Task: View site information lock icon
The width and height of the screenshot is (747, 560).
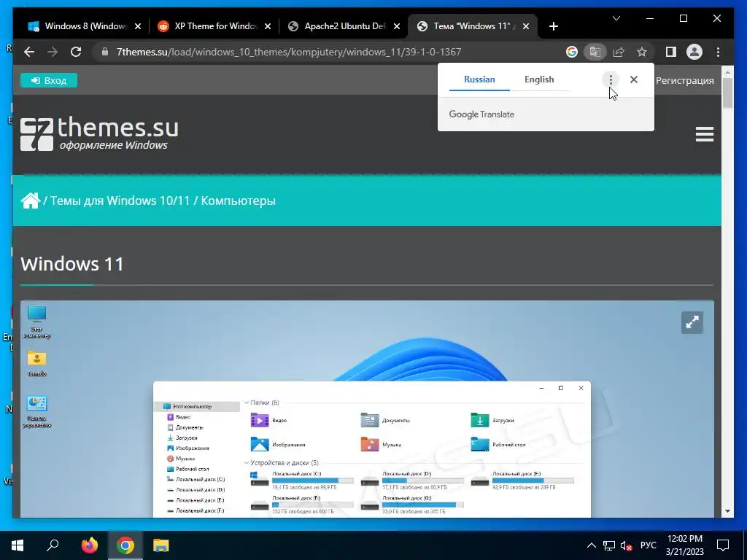Action: tap(105, 52)
